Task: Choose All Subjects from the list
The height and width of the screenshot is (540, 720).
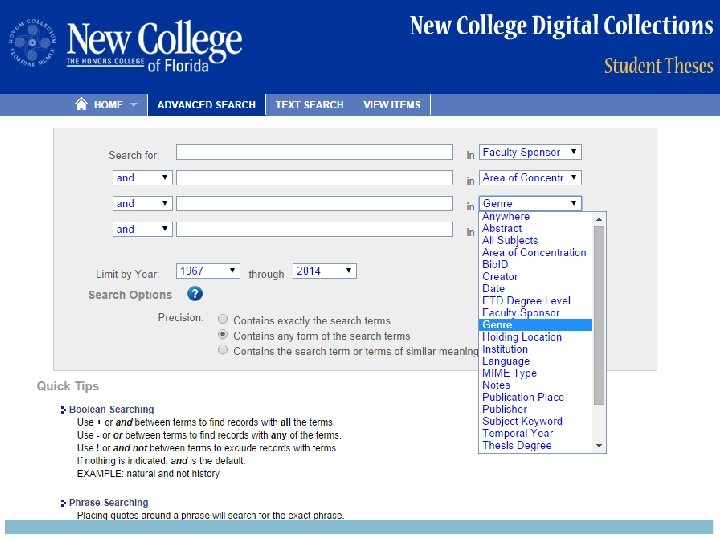Action: 535,240
